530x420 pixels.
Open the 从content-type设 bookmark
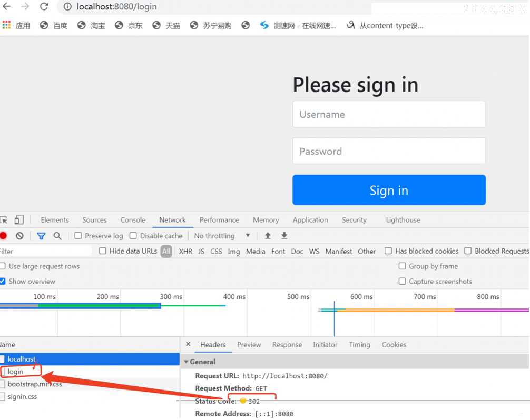coord(385,25)
